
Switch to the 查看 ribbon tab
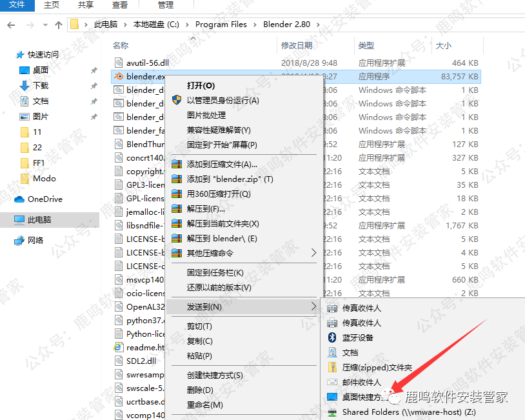click(121, 5)
